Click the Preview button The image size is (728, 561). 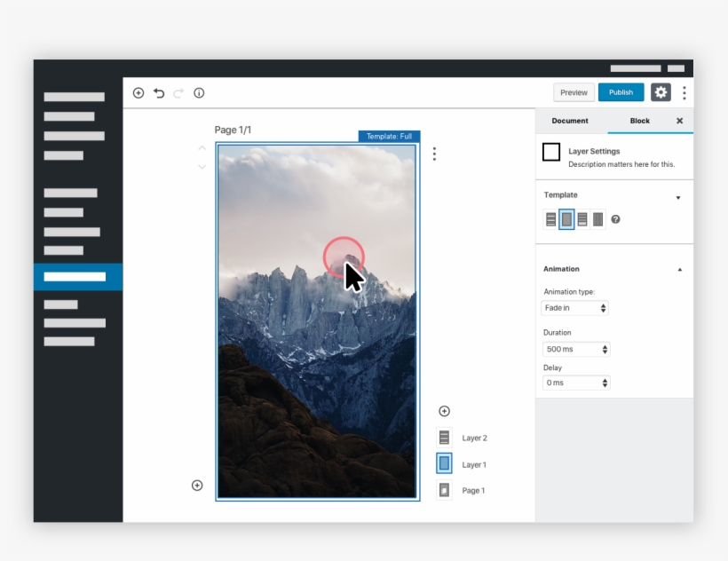click(574, 92)
